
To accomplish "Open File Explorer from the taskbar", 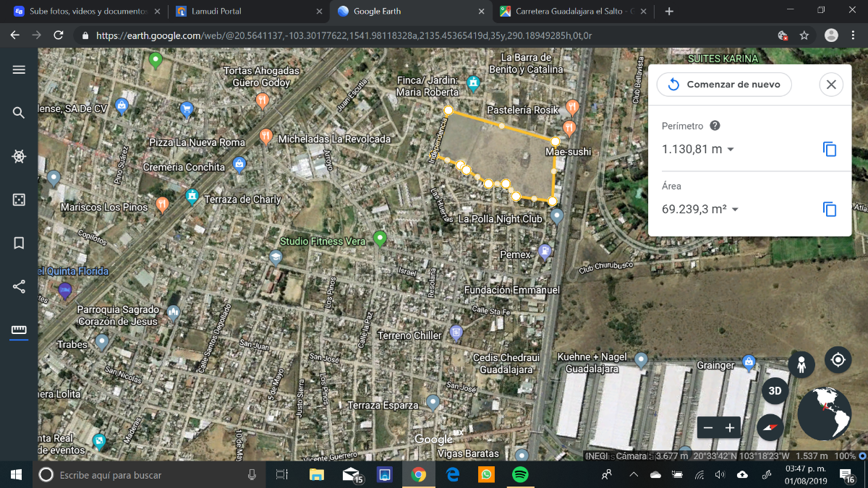I will point(317,475).
